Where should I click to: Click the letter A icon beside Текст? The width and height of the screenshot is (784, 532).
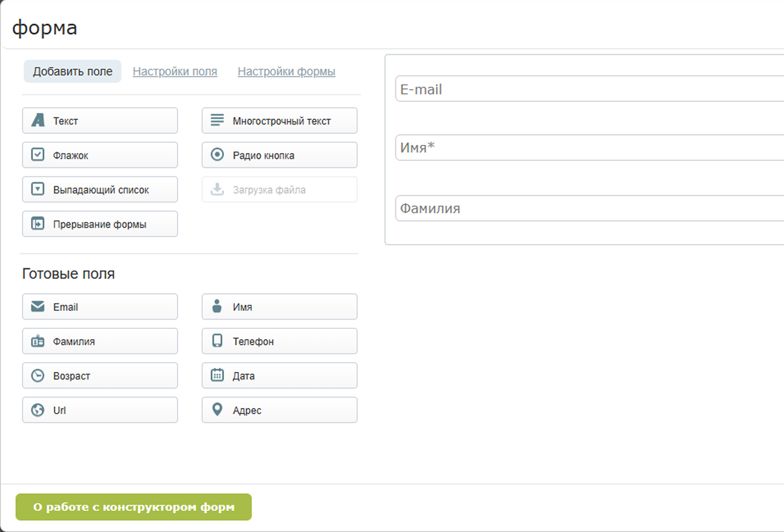point(38,120)
